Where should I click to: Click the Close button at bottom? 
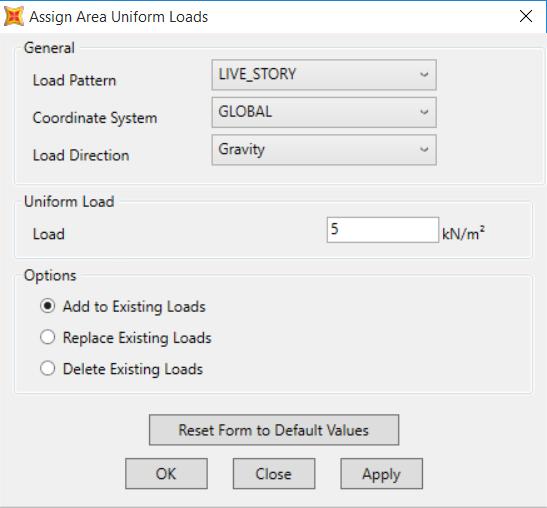[x=274, y=474]
